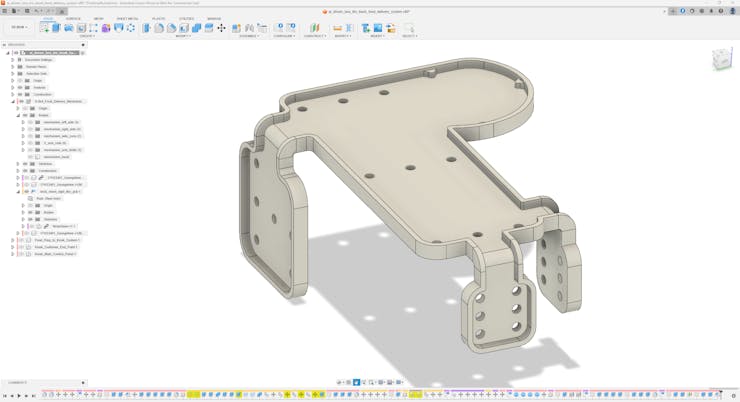
Task: Toggle visibility of the Bodies folder
Action: coord(25,115)
